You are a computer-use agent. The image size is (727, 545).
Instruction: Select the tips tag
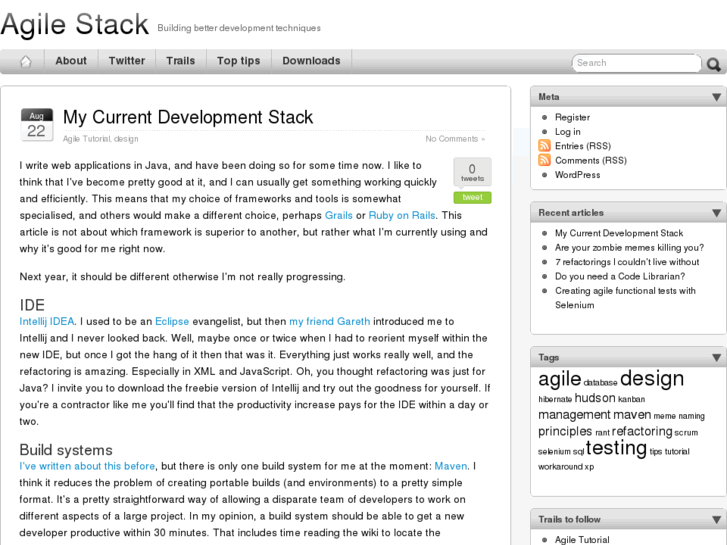pyautogui.click(x=656, y=452)
